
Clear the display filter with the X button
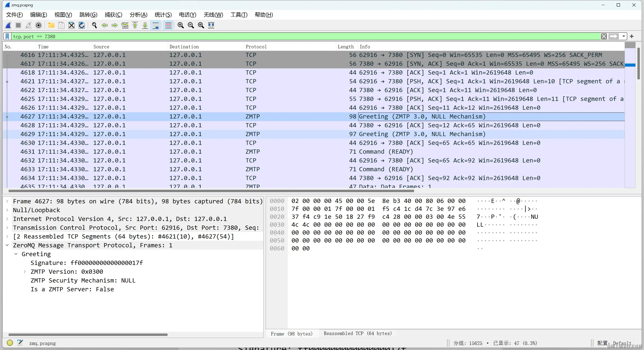(604, 36)
